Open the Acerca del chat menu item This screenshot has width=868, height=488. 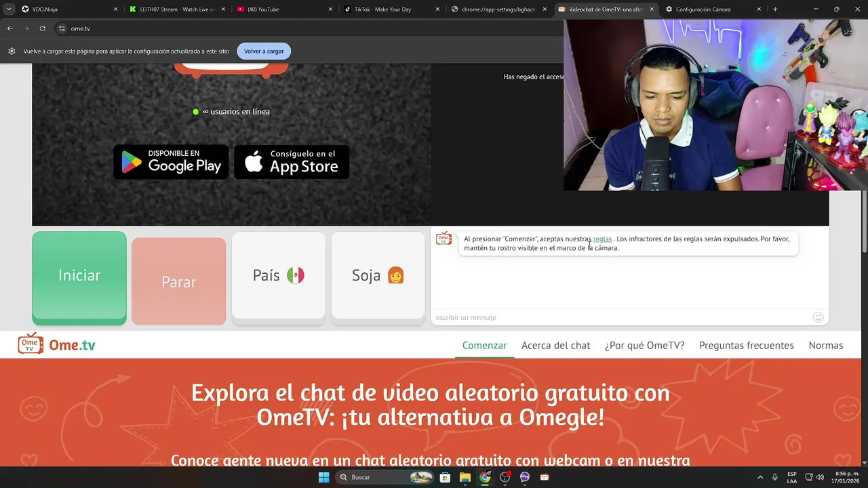(x=555, y=345)
